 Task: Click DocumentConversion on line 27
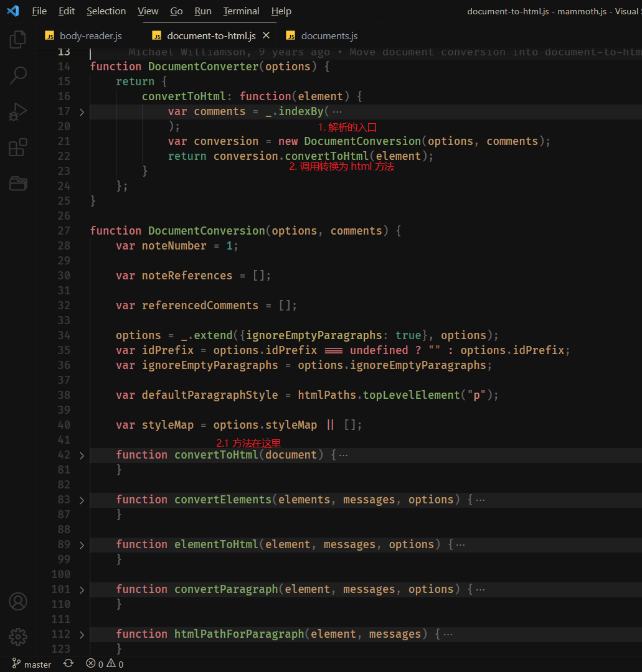point(207,231)
